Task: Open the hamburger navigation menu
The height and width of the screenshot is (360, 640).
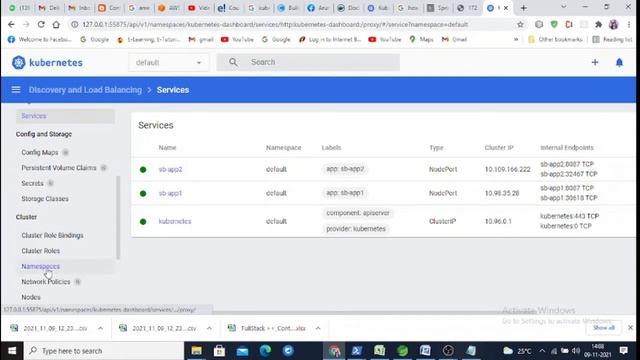Action: tap(16, 89)
